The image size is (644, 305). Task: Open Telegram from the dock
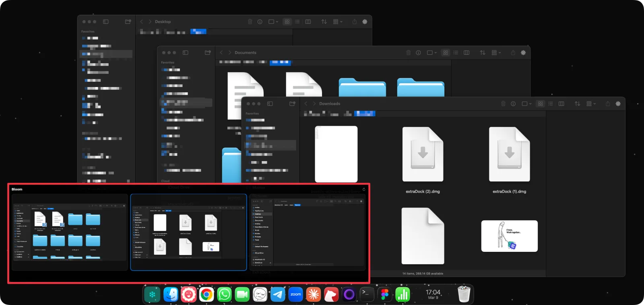(x=278, y=295)
